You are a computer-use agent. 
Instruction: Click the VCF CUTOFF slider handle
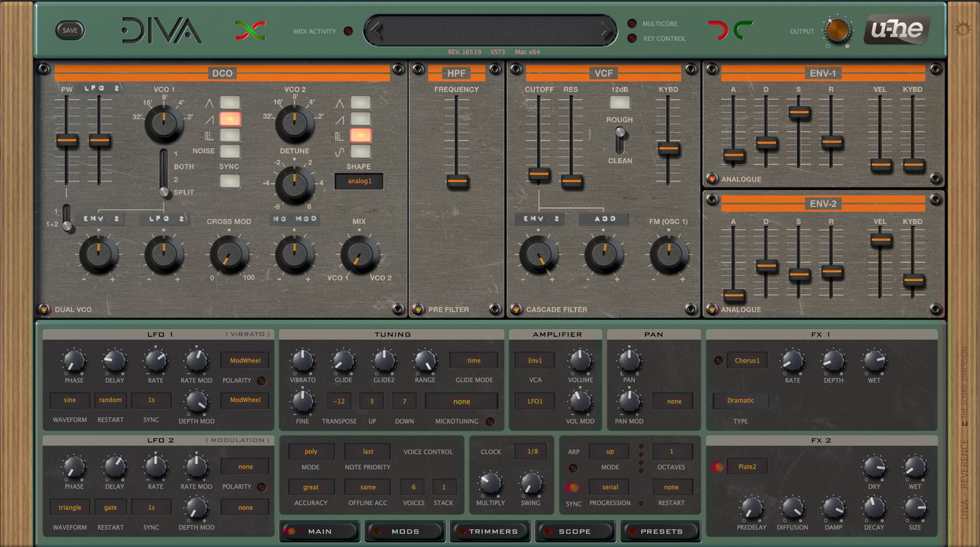click(539, 174)
